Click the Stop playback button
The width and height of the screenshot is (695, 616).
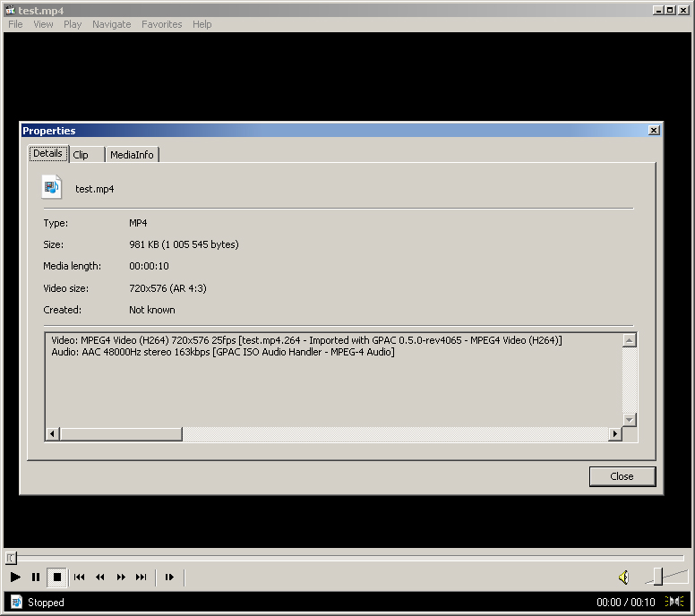pyautogui.click(x=57, y=577)
